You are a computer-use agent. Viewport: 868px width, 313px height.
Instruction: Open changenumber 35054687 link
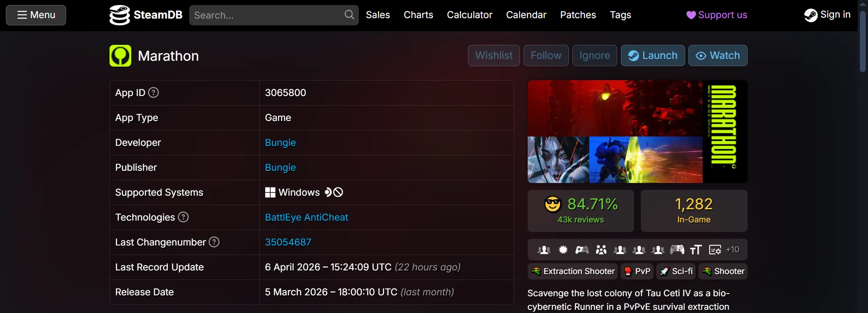click(288, 242)
